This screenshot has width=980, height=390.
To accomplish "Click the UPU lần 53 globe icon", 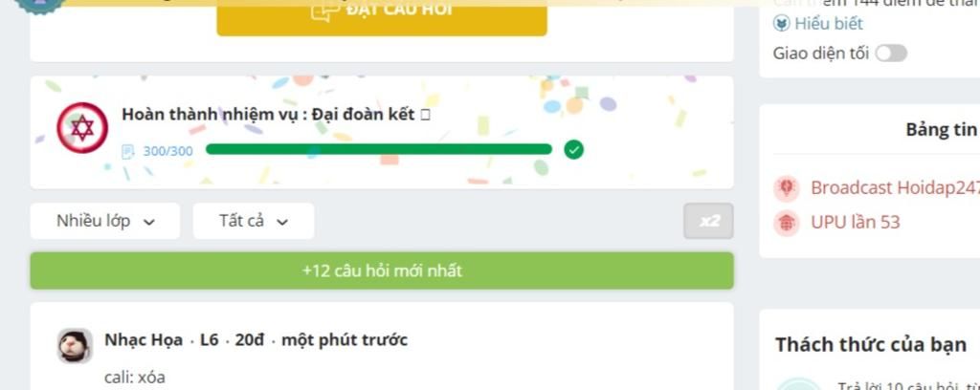I will pos(787,222).
